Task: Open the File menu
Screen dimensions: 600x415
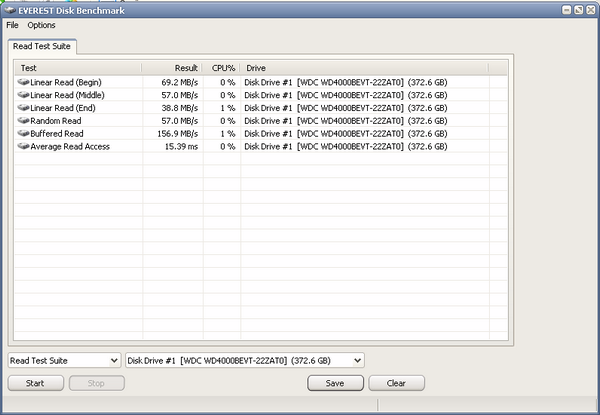Action: tap(12, 25)
